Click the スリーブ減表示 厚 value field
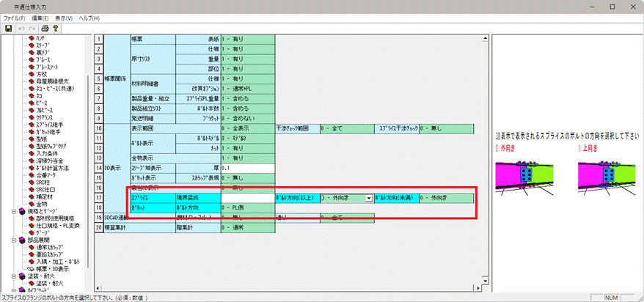 pyautogui.click(x=247, y=168)
